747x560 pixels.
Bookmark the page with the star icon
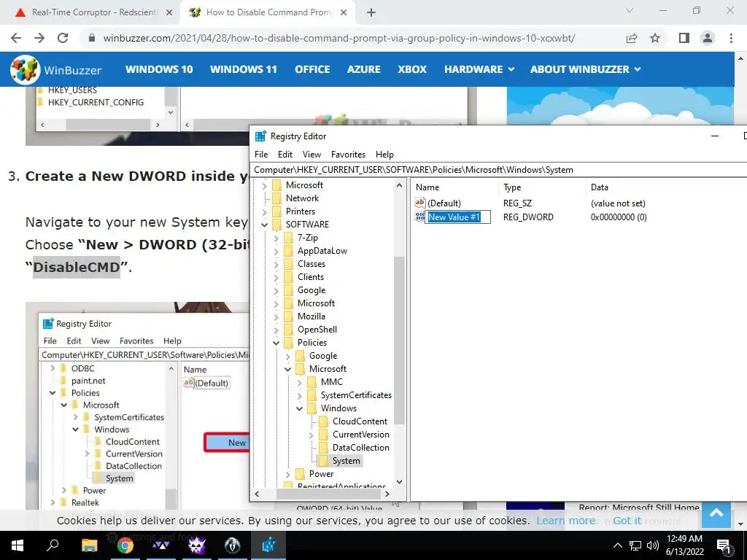[655, 38]
